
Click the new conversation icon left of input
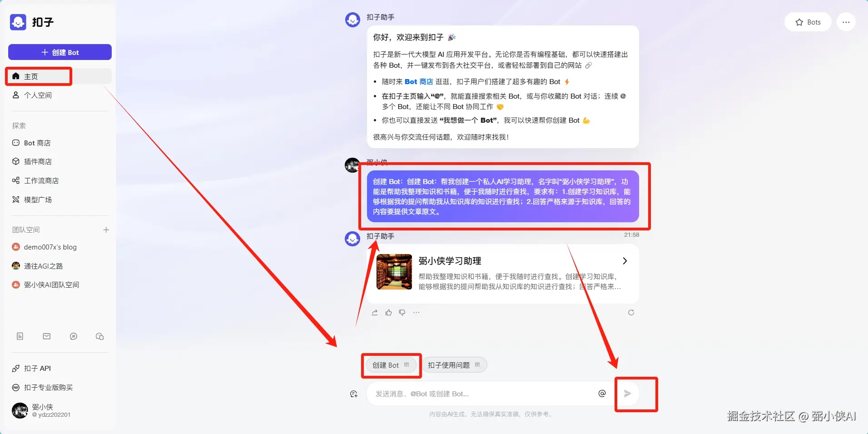pyautogui.click(x=354, y=394)
